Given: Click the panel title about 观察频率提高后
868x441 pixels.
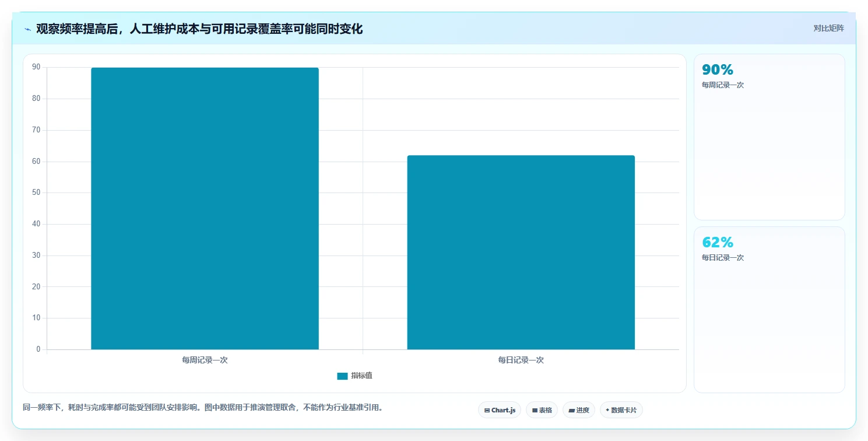Looking at the screenshot, I should pos(199,29).
